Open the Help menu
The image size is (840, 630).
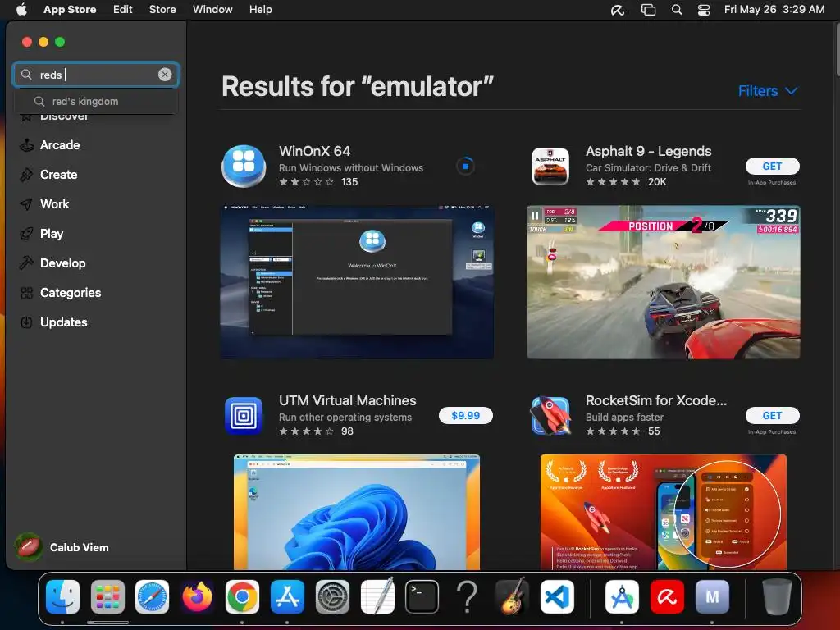coord(260,10)
